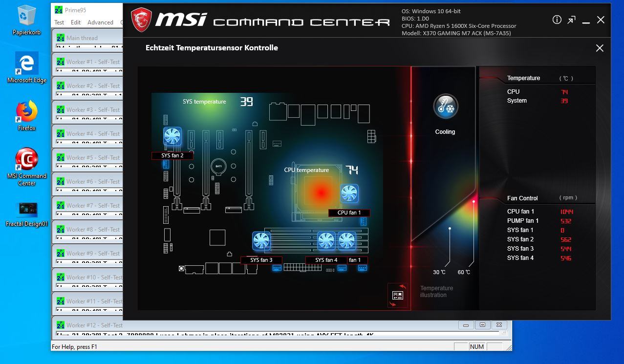Screen dimensions: 624x364
Task: Click the 60 °C temperature gradient marker
Action: point(473,201)
